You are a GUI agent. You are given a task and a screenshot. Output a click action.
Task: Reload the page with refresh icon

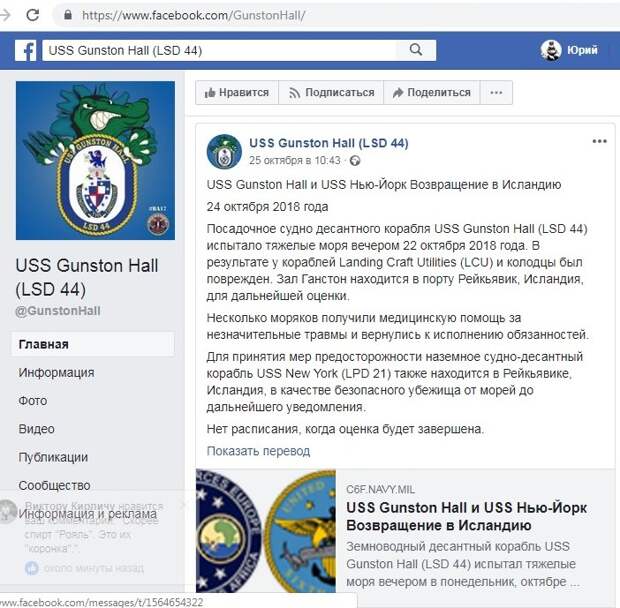tap(32, 15)
